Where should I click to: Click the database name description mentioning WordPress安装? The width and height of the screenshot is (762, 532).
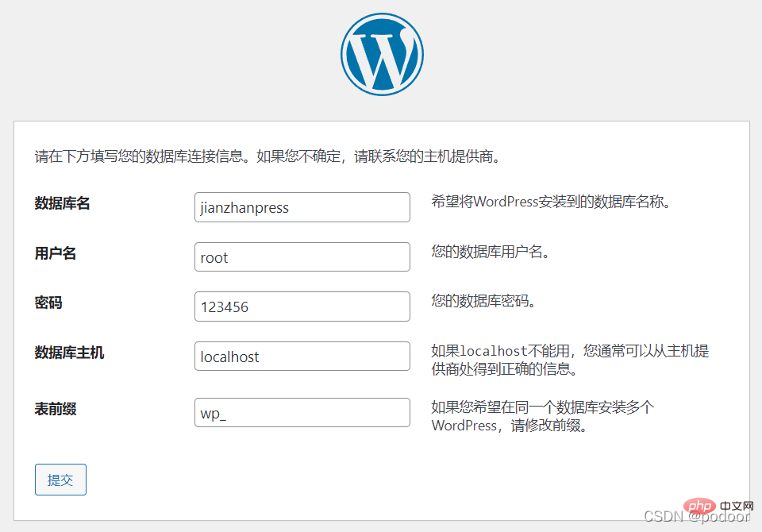click(552, 202)
